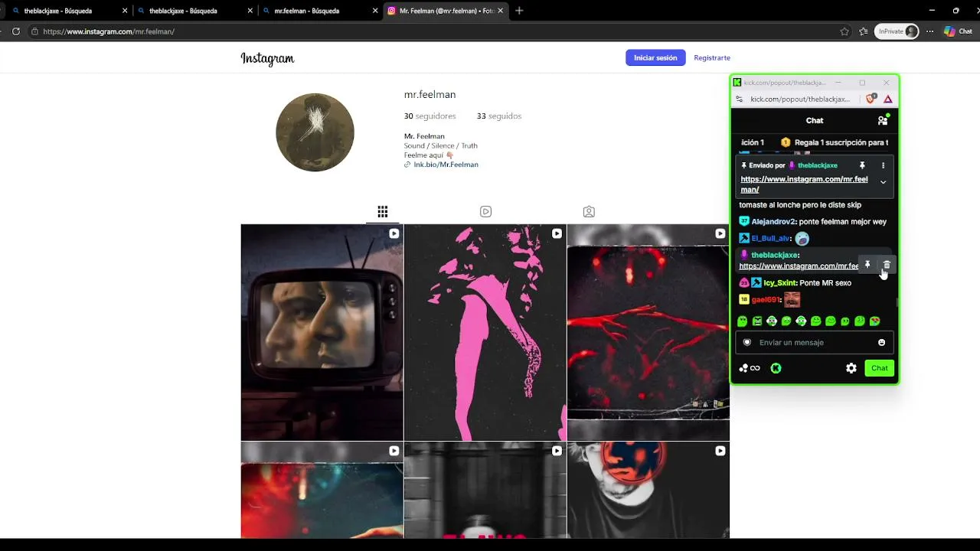Maximize the Kick popout chat window

click(862, 83)
